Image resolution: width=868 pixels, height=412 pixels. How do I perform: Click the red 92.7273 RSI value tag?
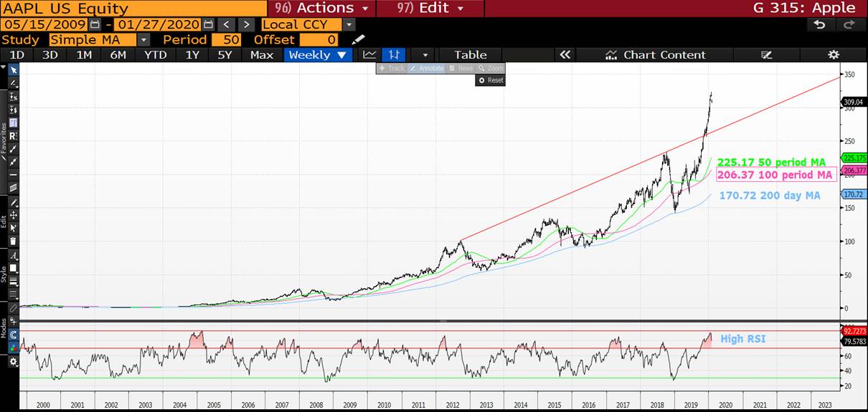point(853,331)
